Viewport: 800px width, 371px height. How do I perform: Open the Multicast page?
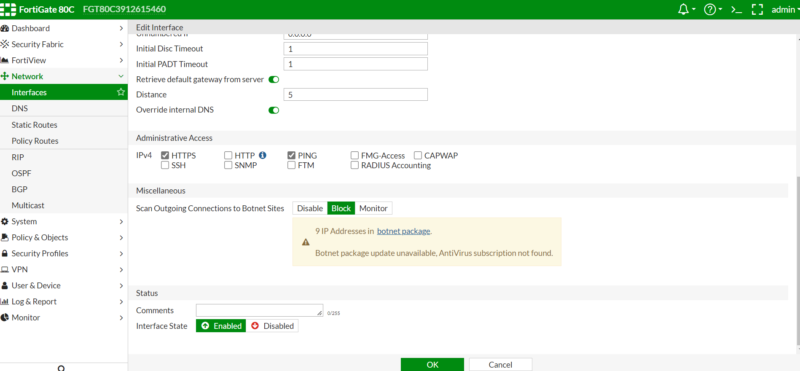tap(64, 205)
